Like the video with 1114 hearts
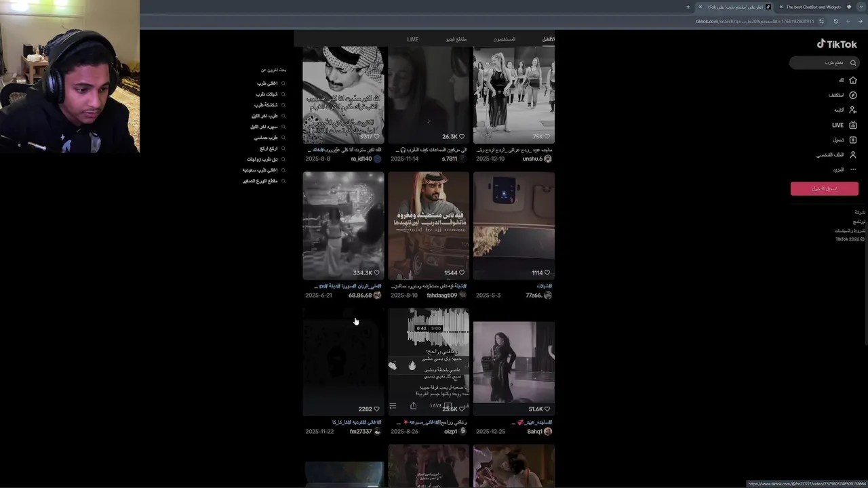Screen dimensions: 868x488 (x=547, y=272)
